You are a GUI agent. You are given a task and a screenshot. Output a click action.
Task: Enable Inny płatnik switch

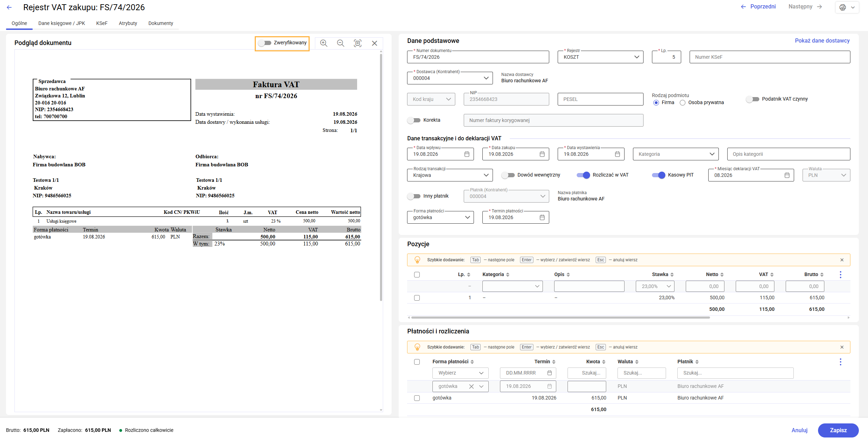414,196
